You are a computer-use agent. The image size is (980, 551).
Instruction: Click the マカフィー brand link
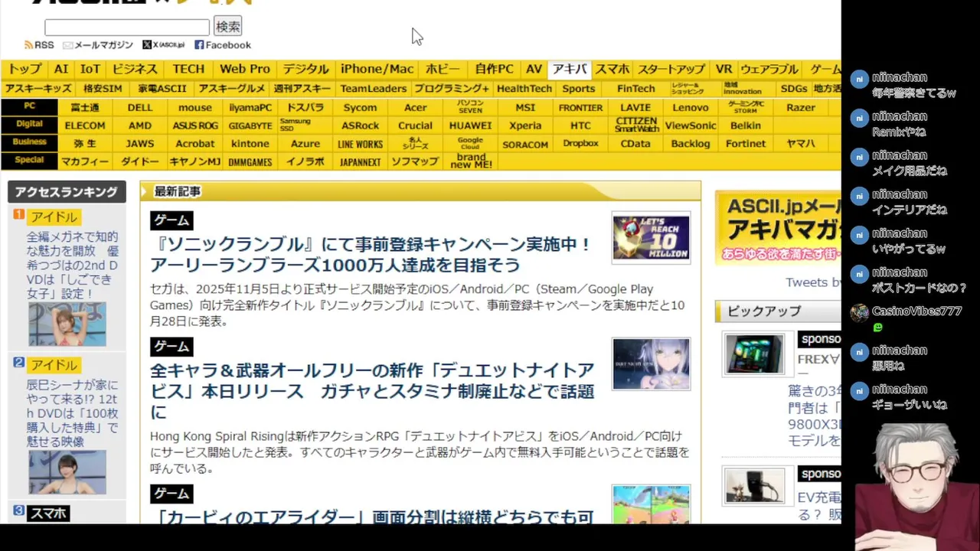(85, 161)
